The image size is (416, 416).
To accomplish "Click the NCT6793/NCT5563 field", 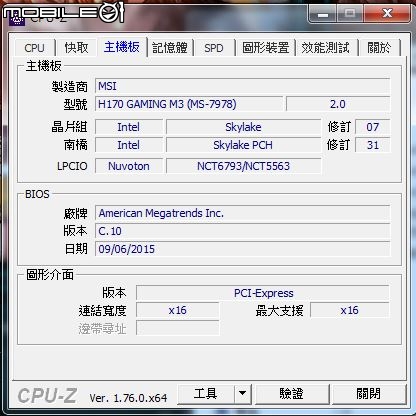I will pos(243,166).
